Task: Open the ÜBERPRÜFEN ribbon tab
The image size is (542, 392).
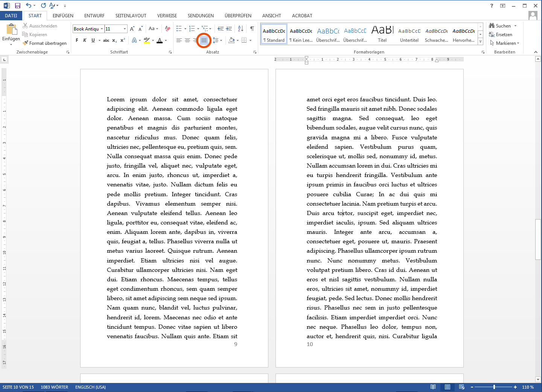Action: 238,15
